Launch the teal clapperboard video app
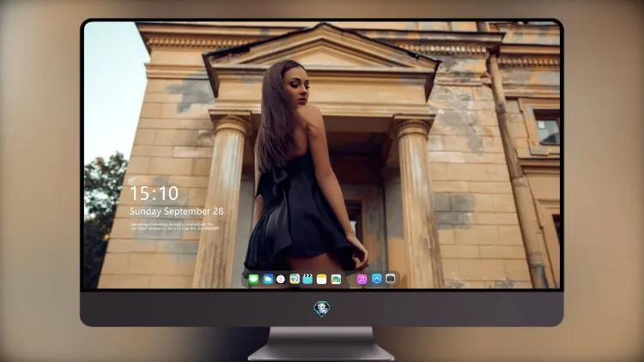Viewport: 644px width, 362px height. (307, 279)
